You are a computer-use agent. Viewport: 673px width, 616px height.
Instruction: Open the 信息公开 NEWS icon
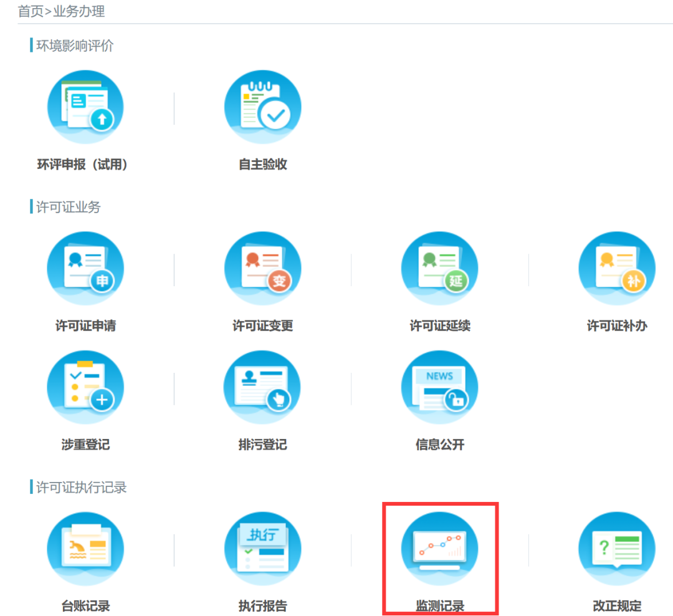click(439, 387)
